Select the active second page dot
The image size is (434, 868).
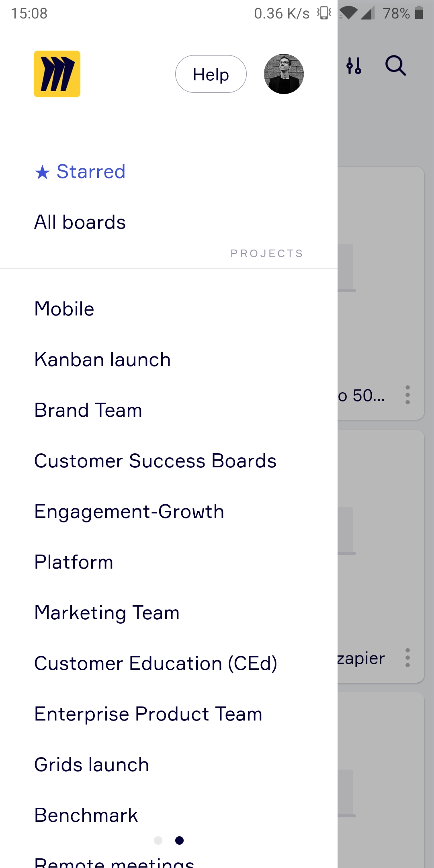180,840
